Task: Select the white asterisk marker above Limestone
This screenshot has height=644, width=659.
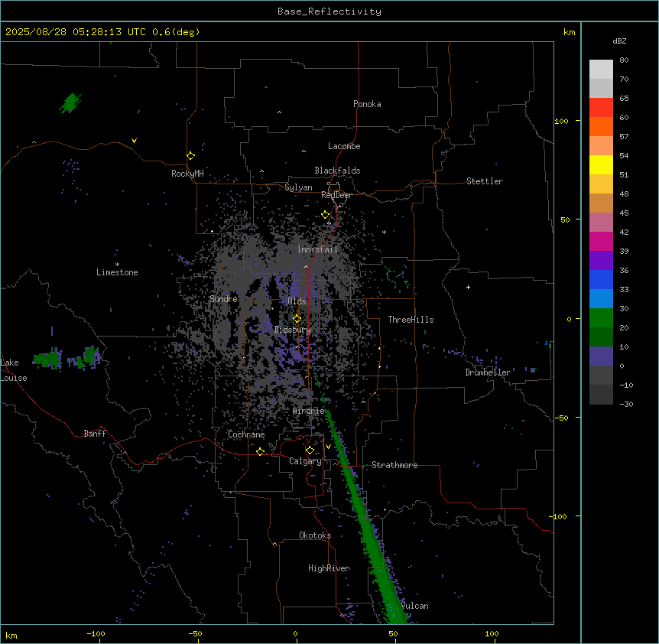Action: click(117, 265)
